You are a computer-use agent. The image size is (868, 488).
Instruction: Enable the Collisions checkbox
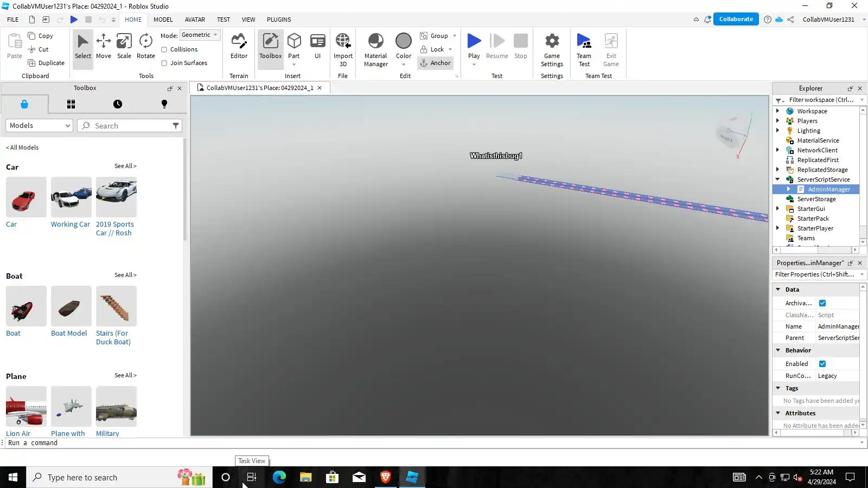point(164,49)
